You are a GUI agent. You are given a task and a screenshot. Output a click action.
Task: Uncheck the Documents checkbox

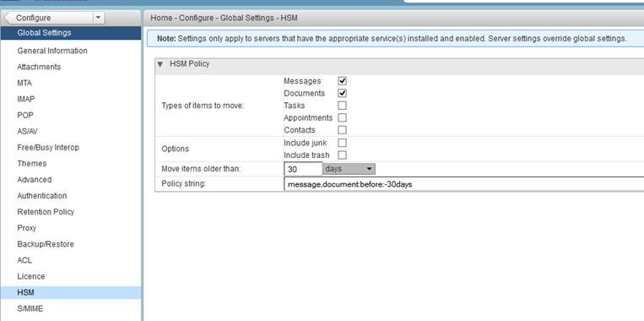tap(342, 93)
